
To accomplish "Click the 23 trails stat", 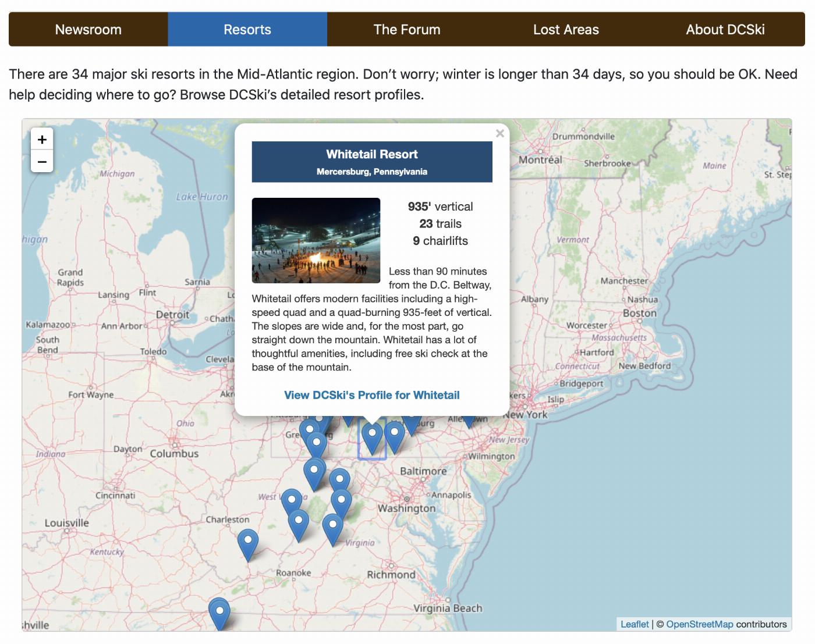I will [441, 224].
